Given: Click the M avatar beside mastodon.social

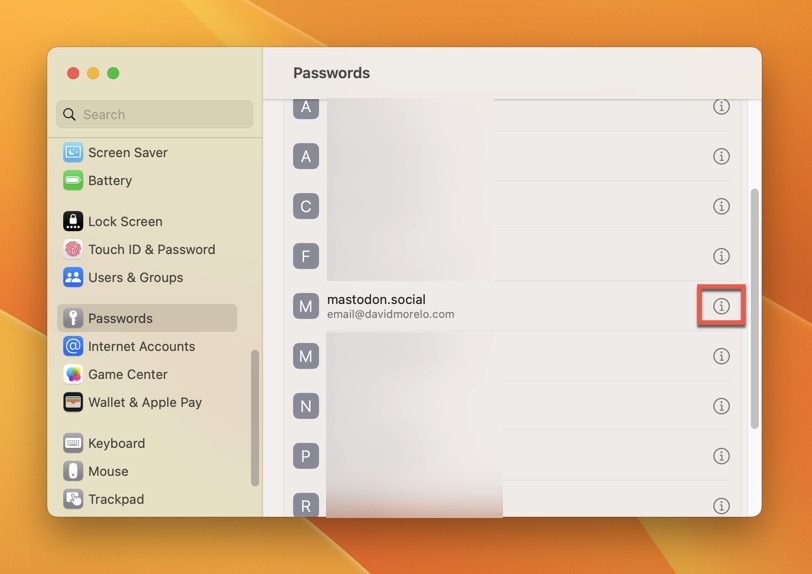Looking at the screenshot, I should 306,306.
